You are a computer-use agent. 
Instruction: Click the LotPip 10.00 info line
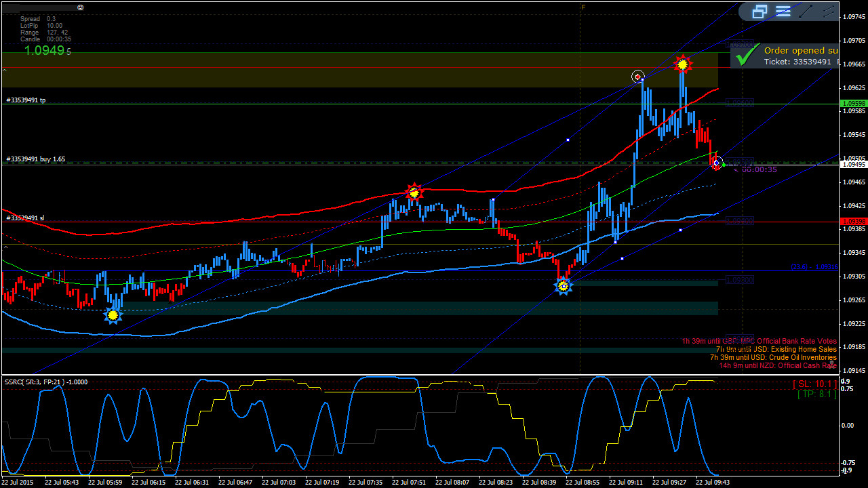point(41,26)
